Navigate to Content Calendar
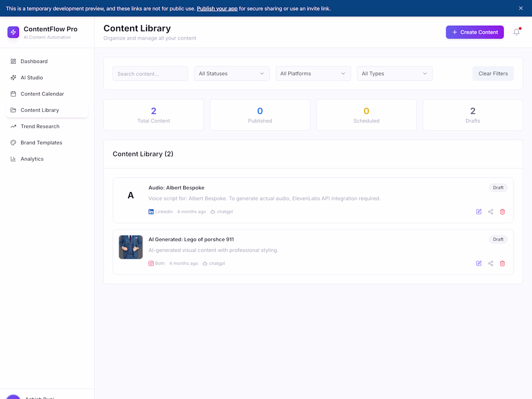This screenshot has width=532, height=399. 47,94
